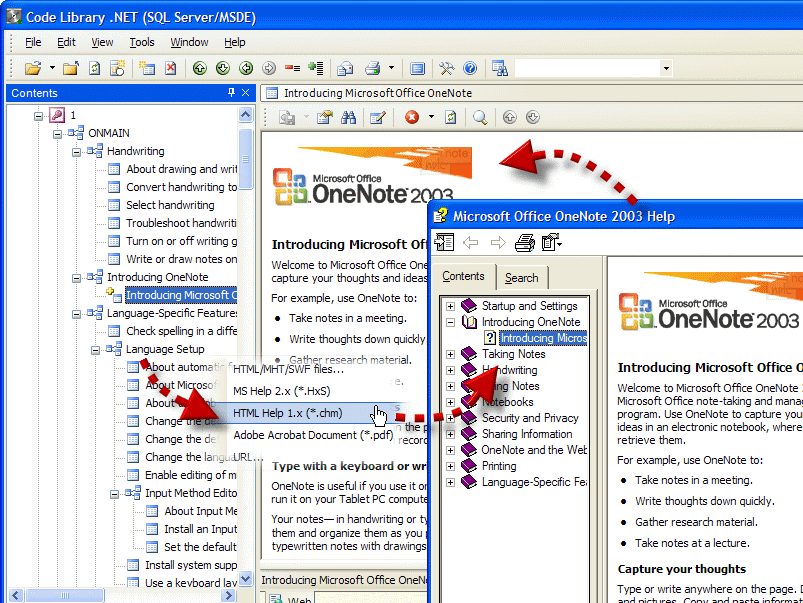Screen dimensions: 803x603
Task: Click the search database icon beside combo box
Action: [x=499, y=68]
